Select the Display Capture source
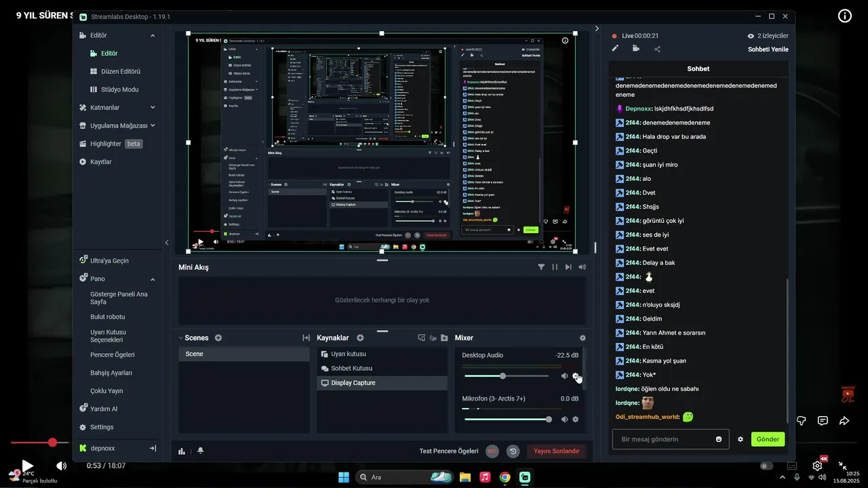 [x=382, y=383]
